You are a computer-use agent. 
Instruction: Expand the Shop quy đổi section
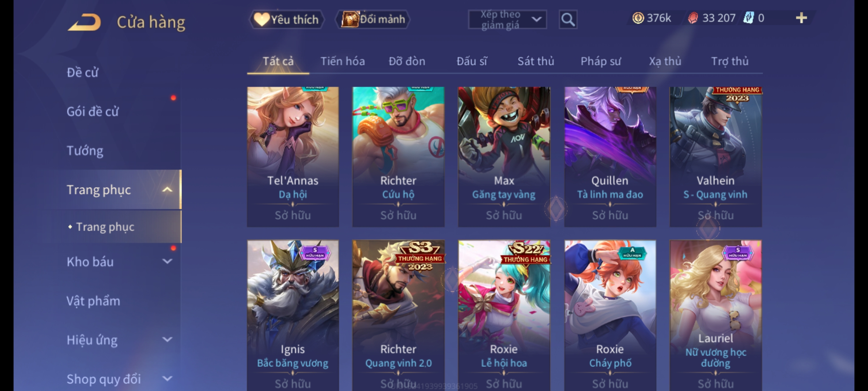167,379
